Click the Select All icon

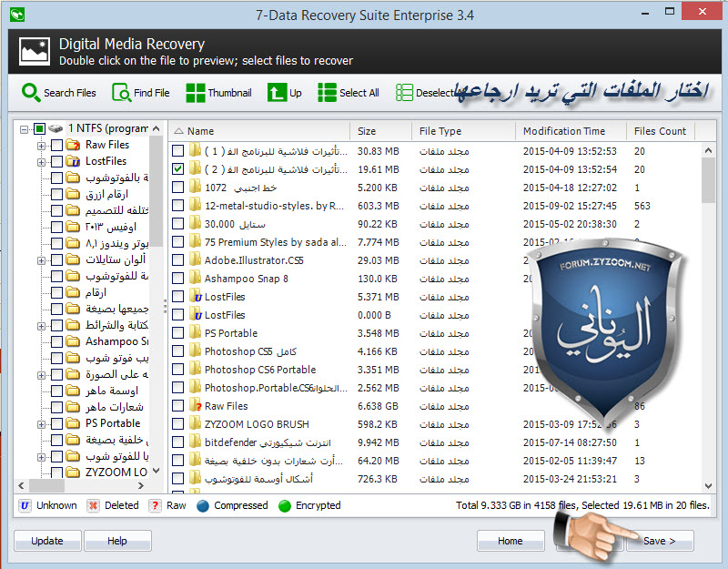tap(327, 93)
